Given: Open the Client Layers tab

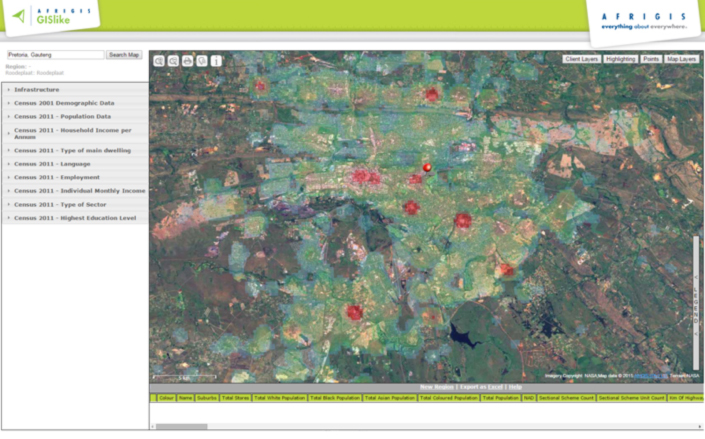Looking at the screenshot, I should tap(581, 59).
